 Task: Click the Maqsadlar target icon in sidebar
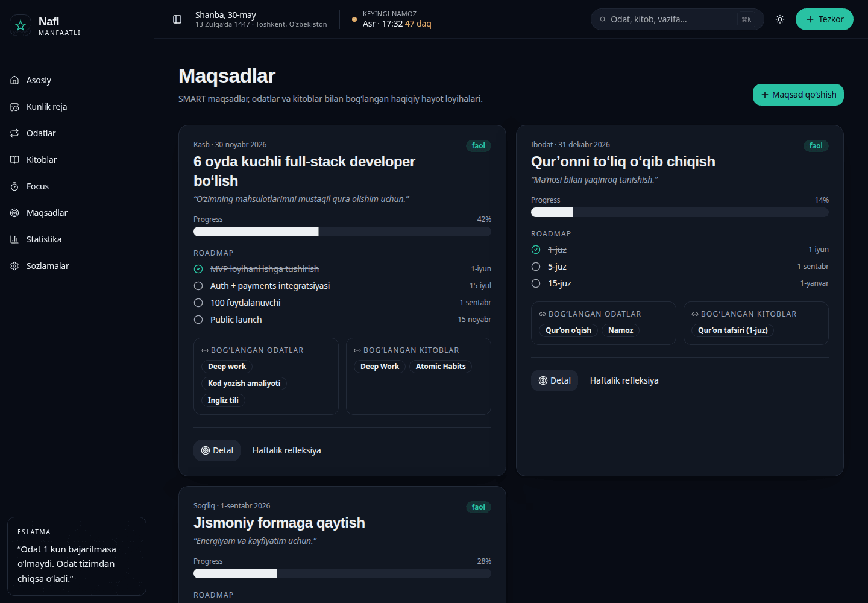pos(14,213)
